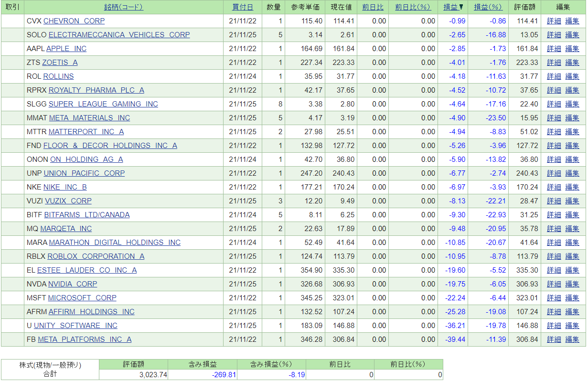Click 編集 for the UNP row
Viewport: 588px width, 381px height.
572,173
